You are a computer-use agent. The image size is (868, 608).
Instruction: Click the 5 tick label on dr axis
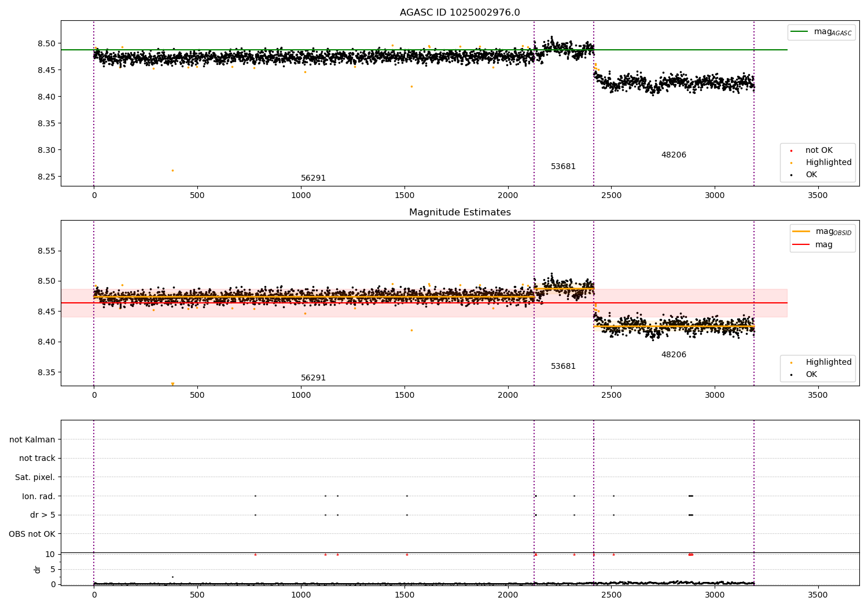point(53,569)
